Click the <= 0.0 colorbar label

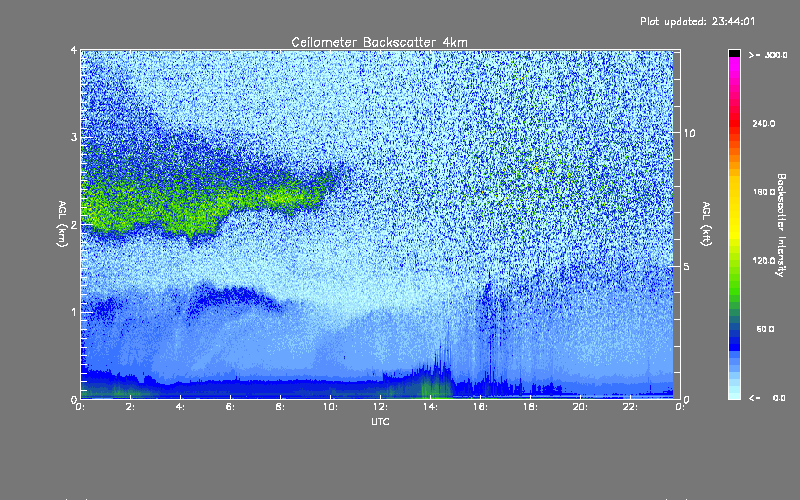767,397
